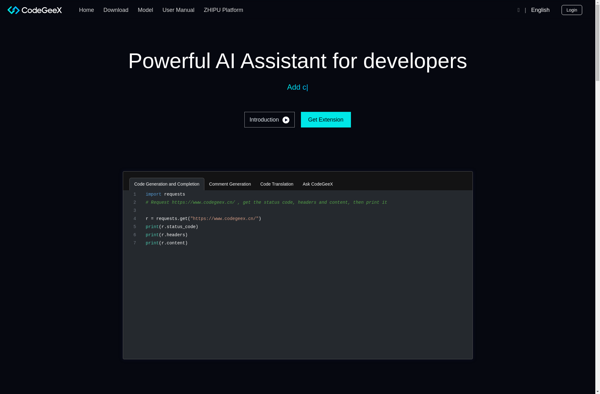Switch language to English
600x394 pixels.
(x=540, y=10)
